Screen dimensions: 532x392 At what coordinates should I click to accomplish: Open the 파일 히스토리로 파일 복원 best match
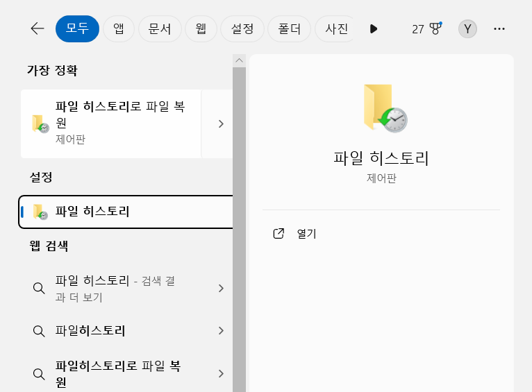pyautogui.click(x=111, y=123)
